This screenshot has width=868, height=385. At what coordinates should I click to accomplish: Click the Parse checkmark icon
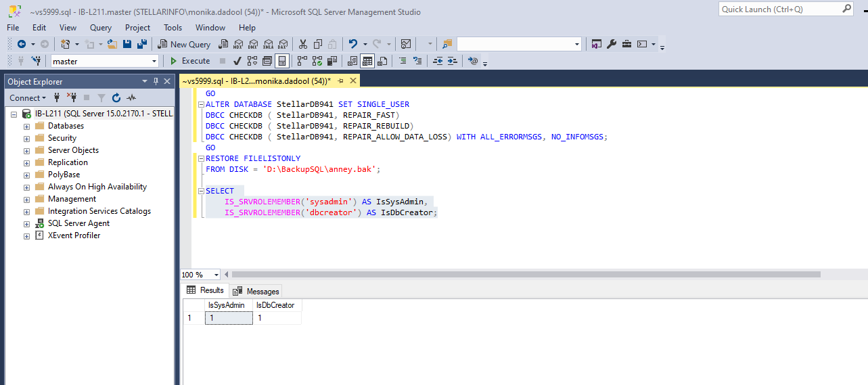(x=237, y=61)
